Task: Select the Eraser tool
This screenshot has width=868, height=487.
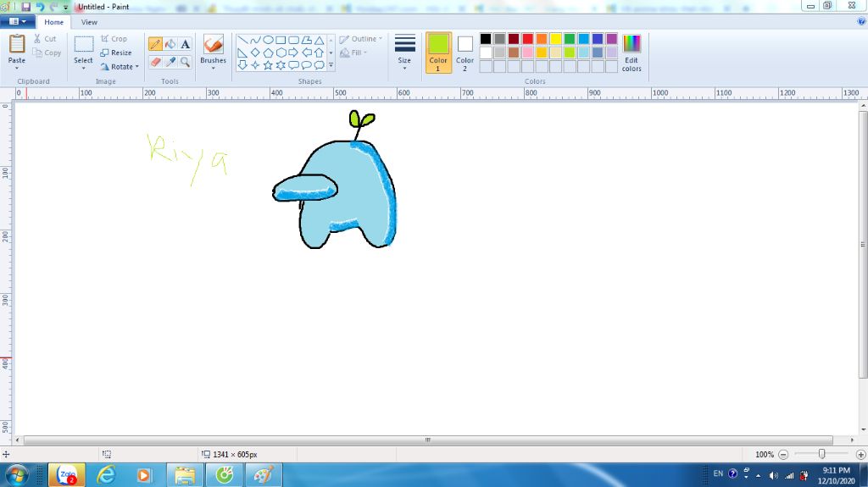Action: tap(156, 62)
